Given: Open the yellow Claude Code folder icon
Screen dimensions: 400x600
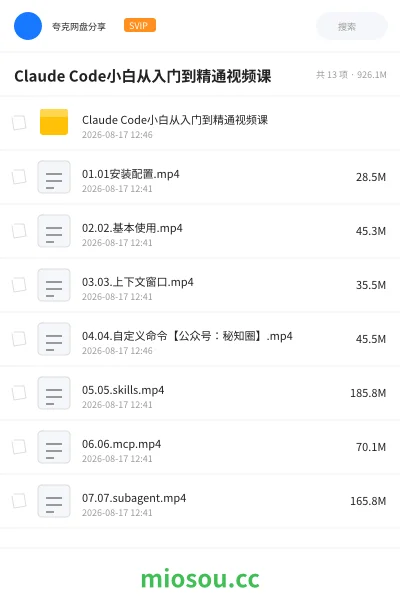Looking at the screenshot, I should (54, 122).
